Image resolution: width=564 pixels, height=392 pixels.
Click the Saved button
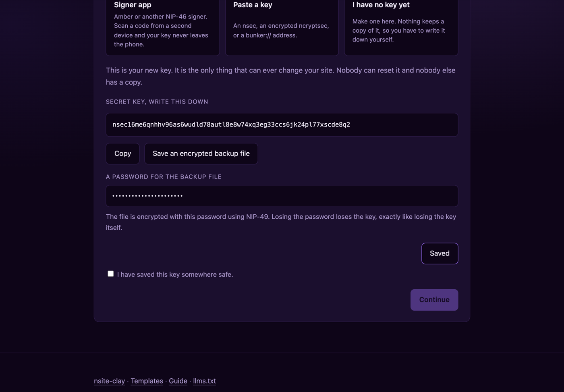[x=440, y=253]
